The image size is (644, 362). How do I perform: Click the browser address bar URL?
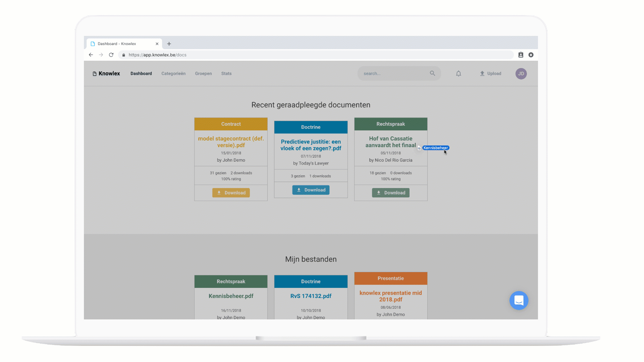[157, 55]
